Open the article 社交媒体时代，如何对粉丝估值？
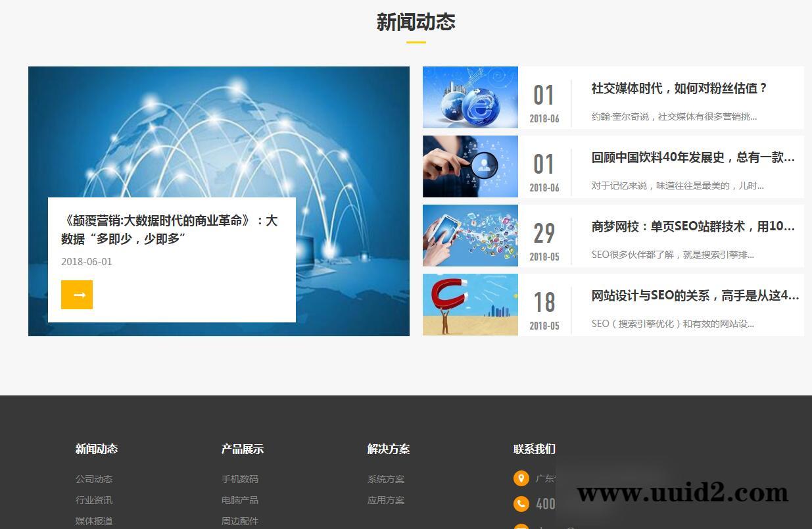The height and width of the screenshot is (529, 812). click(679, 88)
